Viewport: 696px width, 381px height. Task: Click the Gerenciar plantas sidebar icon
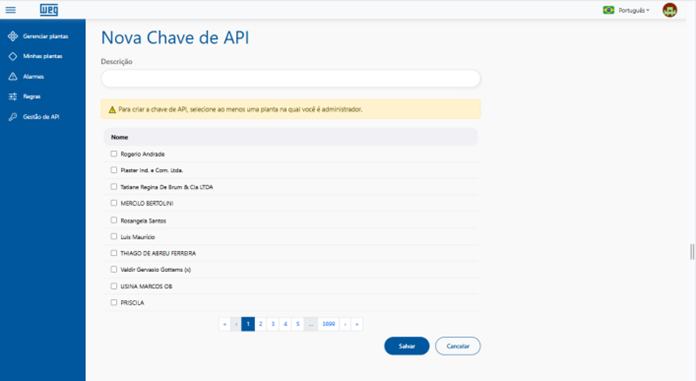click(13, 36)
